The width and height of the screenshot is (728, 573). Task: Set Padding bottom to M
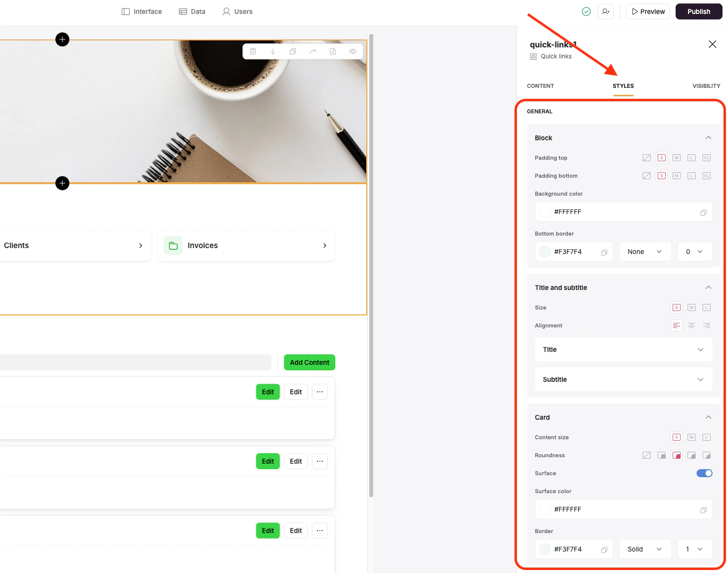[x=677, y=176]
